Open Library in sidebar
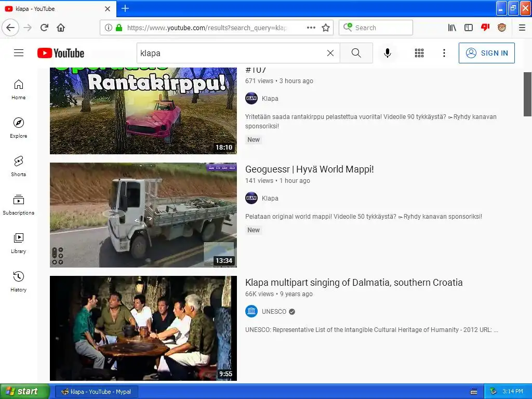This screenshot has width=532, height=399. pyautogui.click(x=19, y=243)
